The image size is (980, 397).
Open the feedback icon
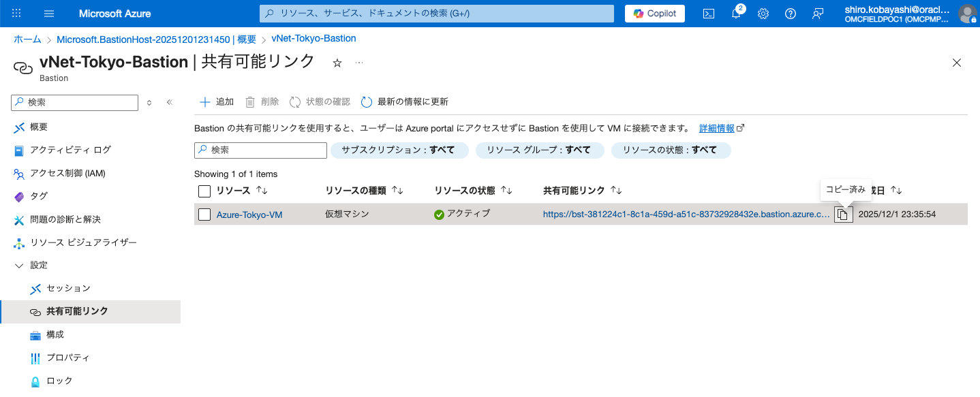817,13
